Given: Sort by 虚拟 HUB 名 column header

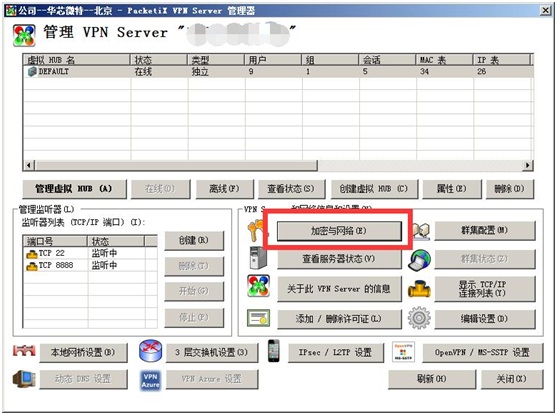Looking at the screenshot, I should point(76,60).
